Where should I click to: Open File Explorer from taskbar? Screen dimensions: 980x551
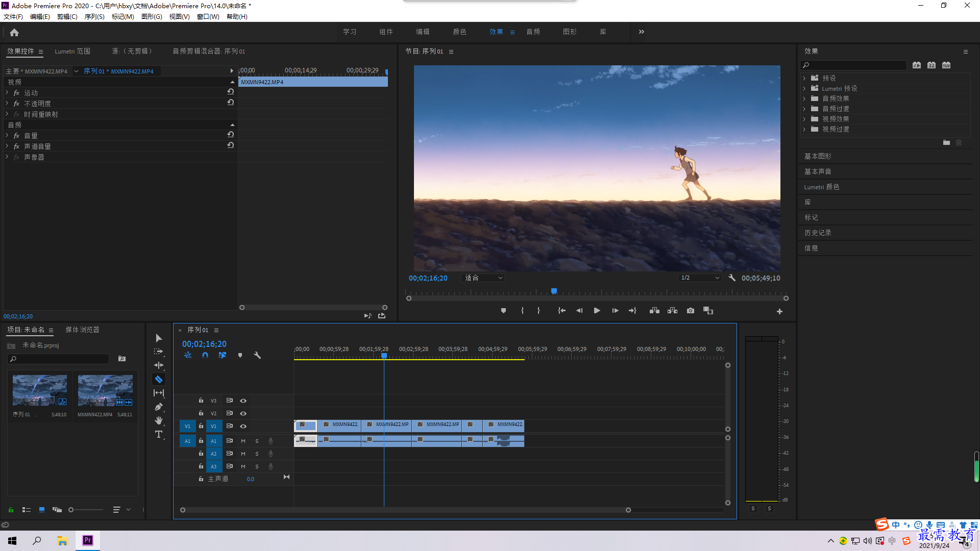tap(62, 541)
